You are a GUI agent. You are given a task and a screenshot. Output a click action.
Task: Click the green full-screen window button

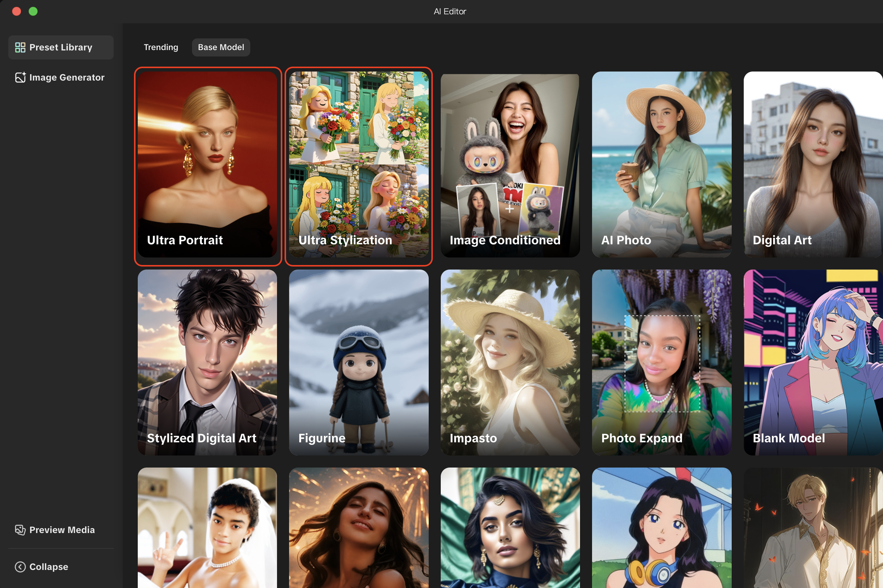click(x=33, y=11)
